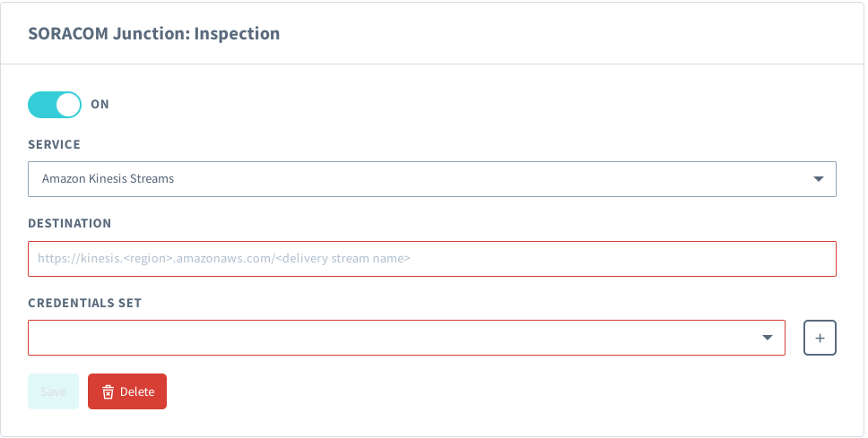Screen dimensions: 868x438
Task: Add a new credentials set with plus
Action: 820,338
